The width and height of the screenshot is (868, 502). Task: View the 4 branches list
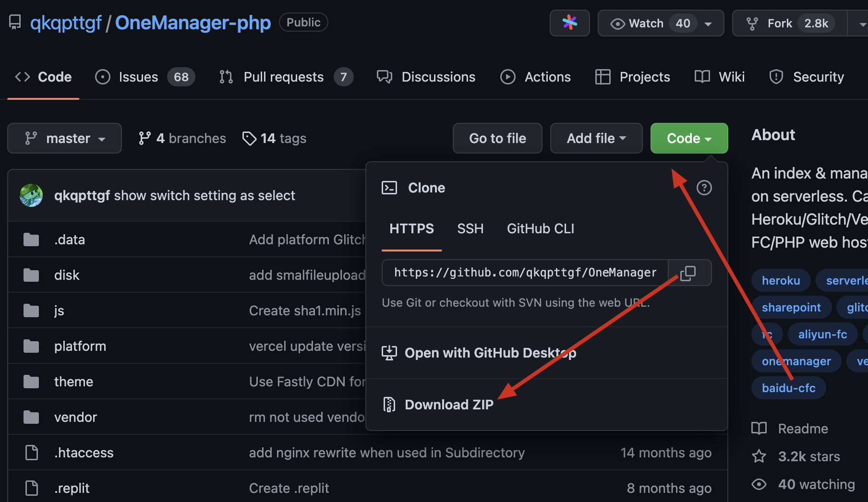pos(182,139)
